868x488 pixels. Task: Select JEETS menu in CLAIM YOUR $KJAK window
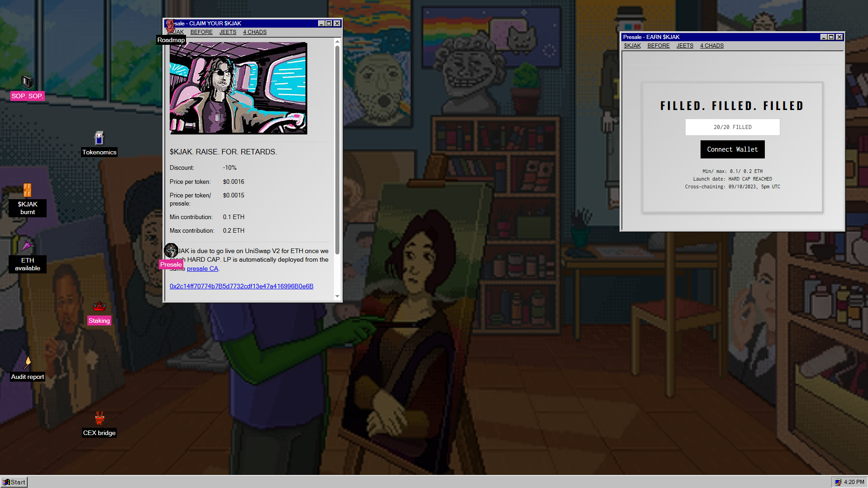coord(228,32)
